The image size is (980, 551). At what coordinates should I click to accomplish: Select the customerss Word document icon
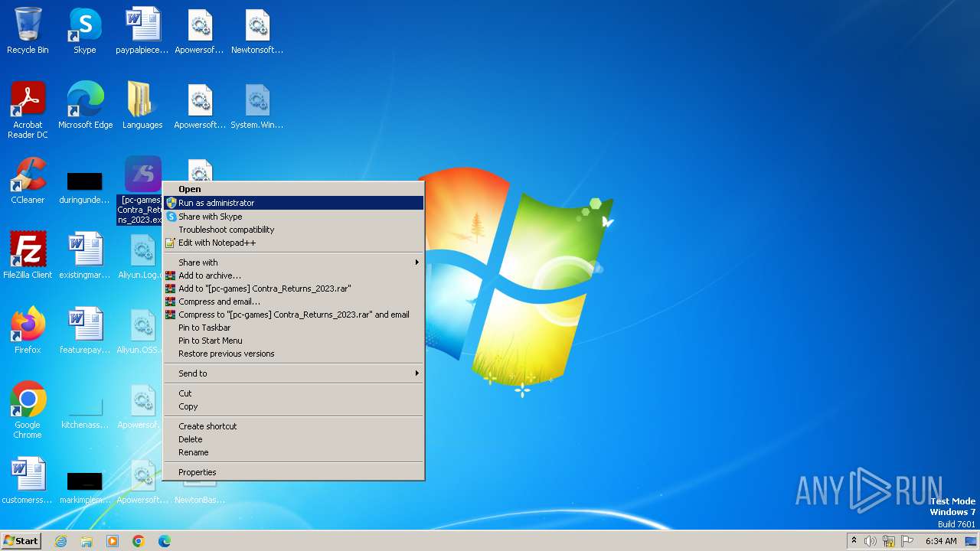click(x=28, y=481)
